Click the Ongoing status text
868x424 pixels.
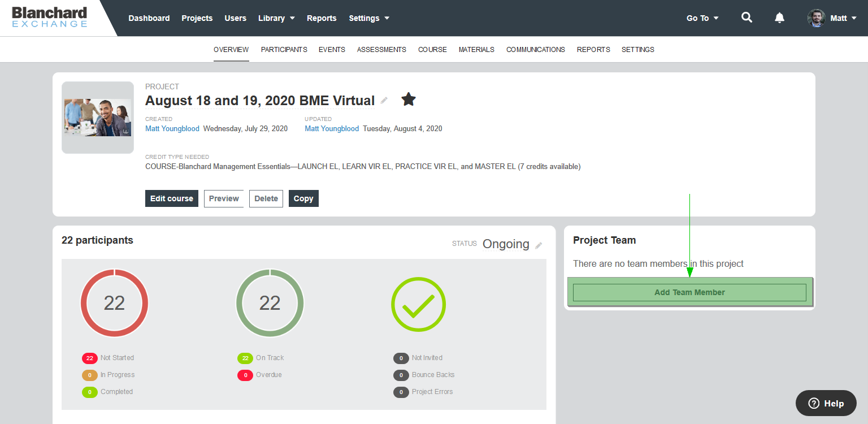tap(506, 244)
